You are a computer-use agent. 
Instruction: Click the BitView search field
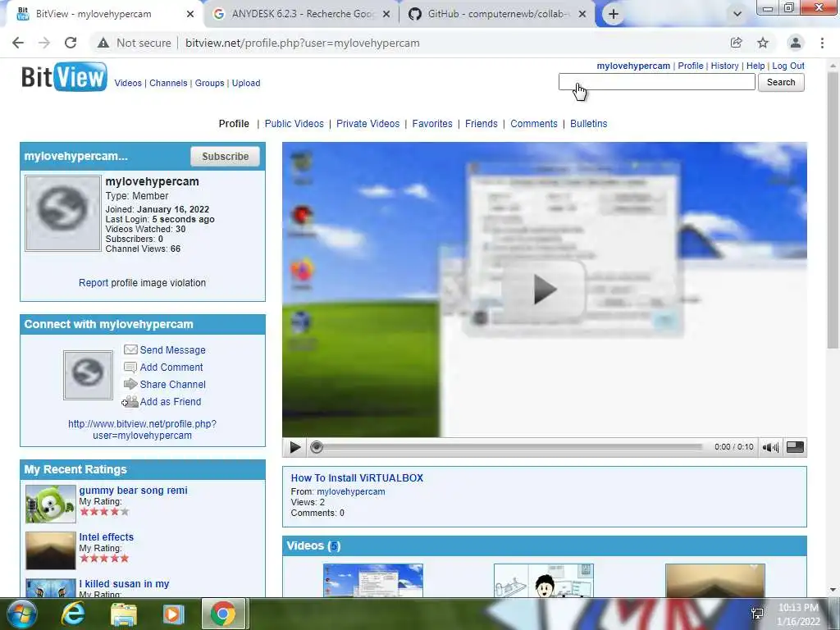[657, 82]
